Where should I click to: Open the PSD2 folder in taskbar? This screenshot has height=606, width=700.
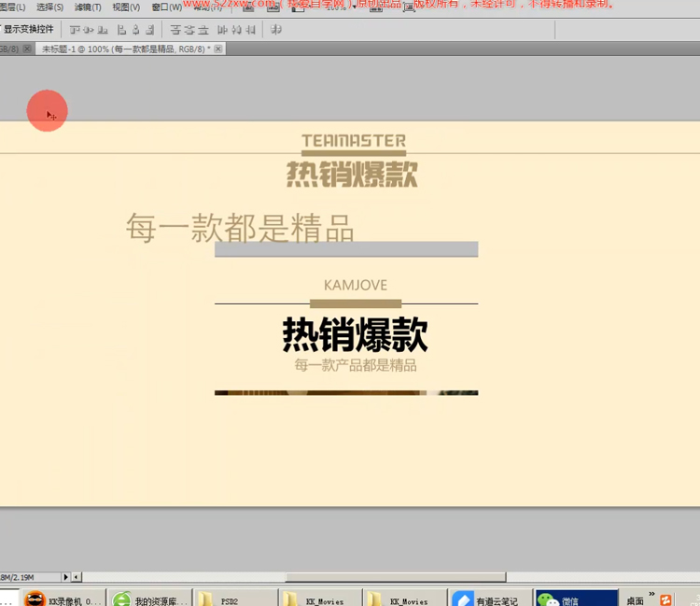[236, 599]
